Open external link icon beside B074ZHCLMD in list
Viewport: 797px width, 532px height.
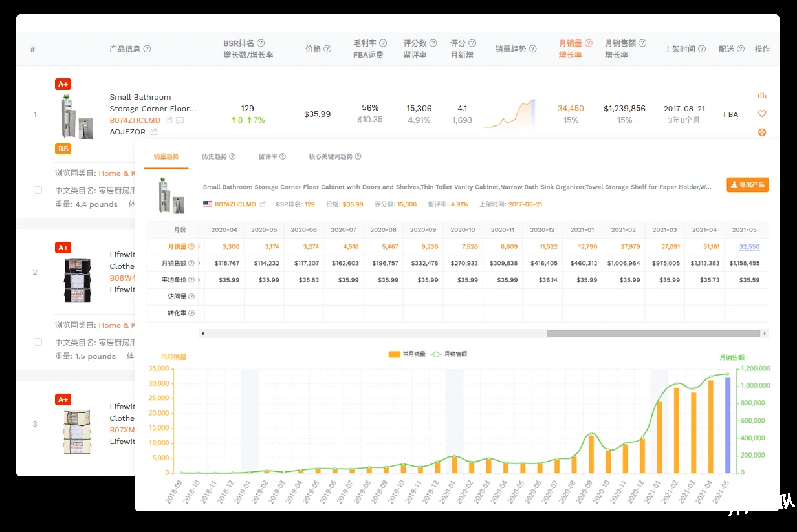point(169,120)
